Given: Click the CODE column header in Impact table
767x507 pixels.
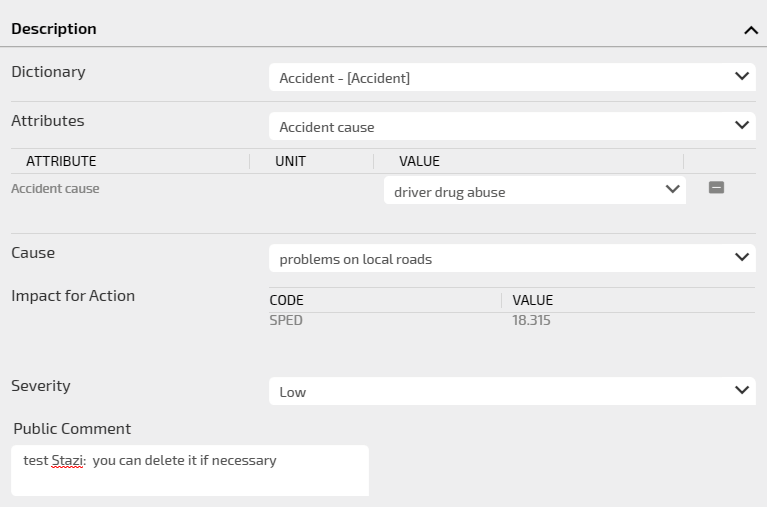Looking at the screenshot, I should point(287,300).
